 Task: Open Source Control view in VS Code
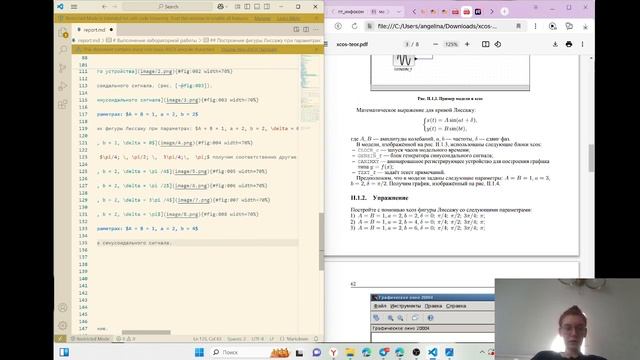click(x=63, y=68)
